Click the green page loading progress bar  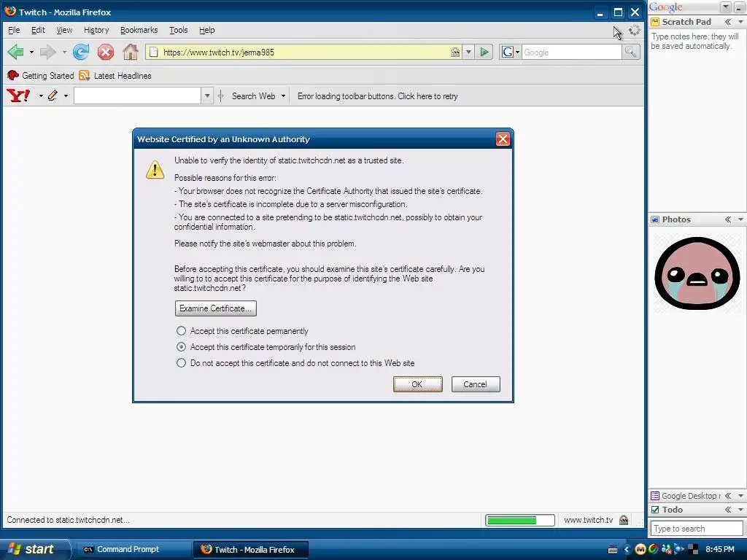(x=519, y=520)
